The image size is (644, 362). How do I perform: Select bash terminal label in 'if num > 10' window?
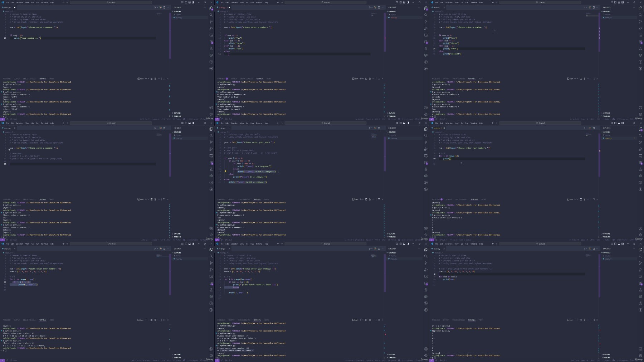coord(141,79)
